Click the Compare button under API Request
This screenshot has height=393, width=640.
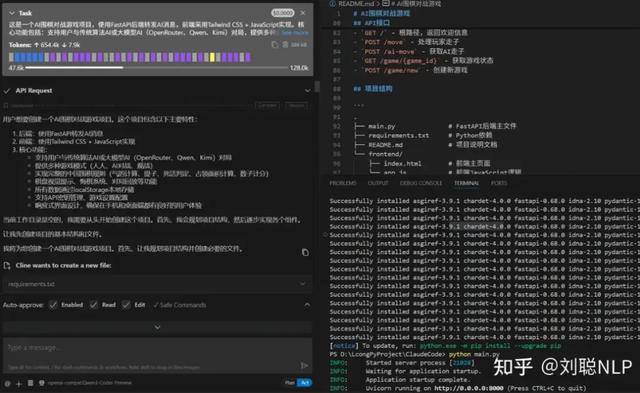click(267, 105)
